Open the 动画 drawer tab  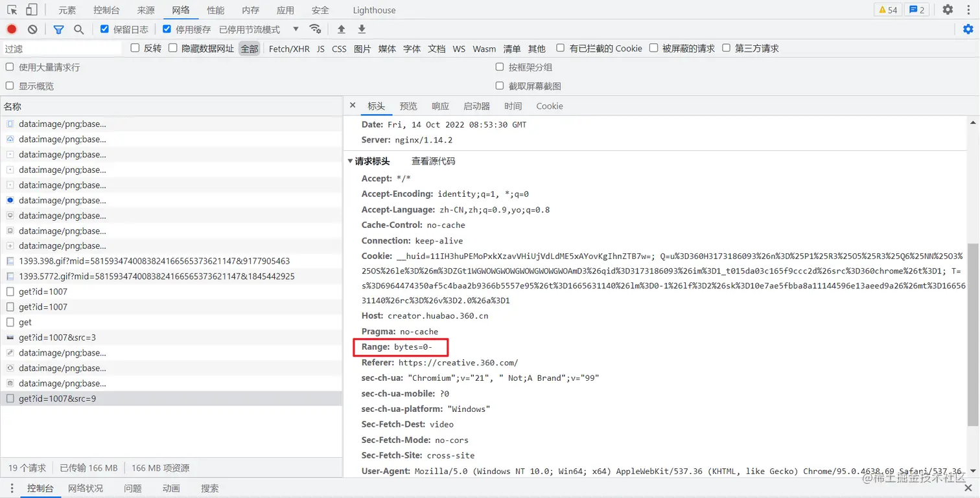[x=171, y=488]
